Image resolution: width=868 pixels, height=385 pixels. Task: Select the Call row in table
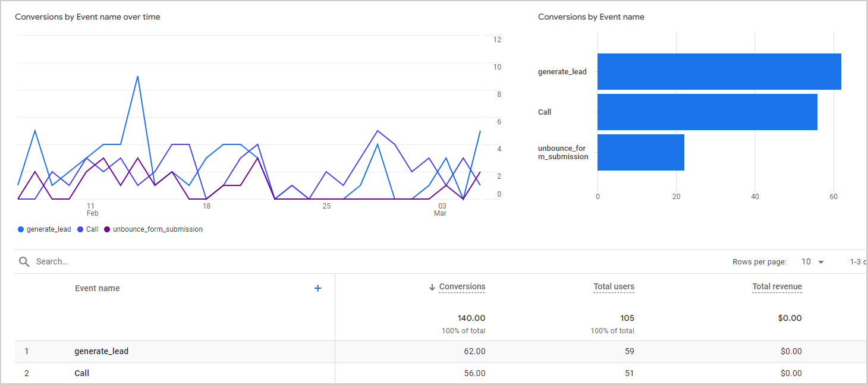click(82, 373)
